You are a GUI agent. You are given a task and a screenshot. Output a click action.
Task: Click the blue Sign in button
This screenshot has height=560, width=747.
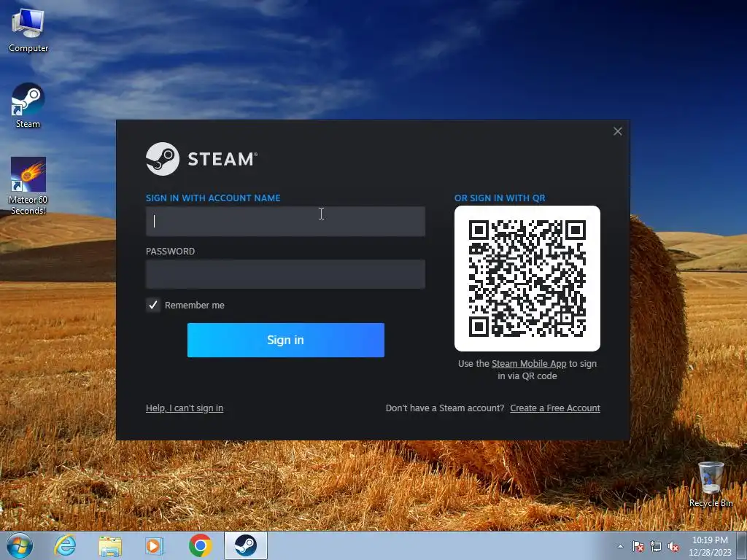(285, 340)
